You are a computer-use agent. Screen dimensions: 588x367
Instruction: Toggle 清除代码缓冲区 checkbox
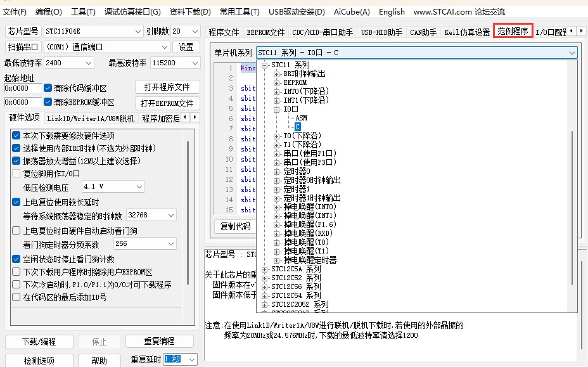pyautogui.click(x=48, y=88)
